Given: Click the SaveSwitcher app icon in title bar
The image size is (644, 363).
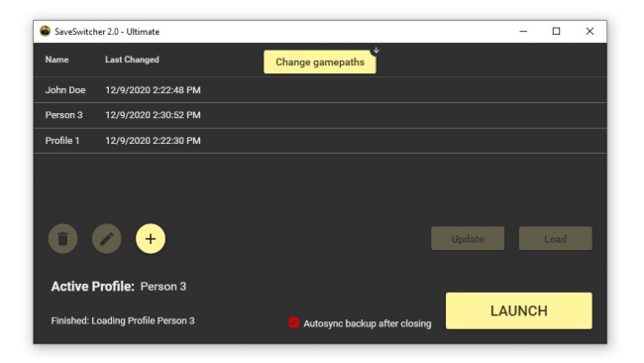Looking at the screenshot, I should pyautogui.click(x=45, y=32).
